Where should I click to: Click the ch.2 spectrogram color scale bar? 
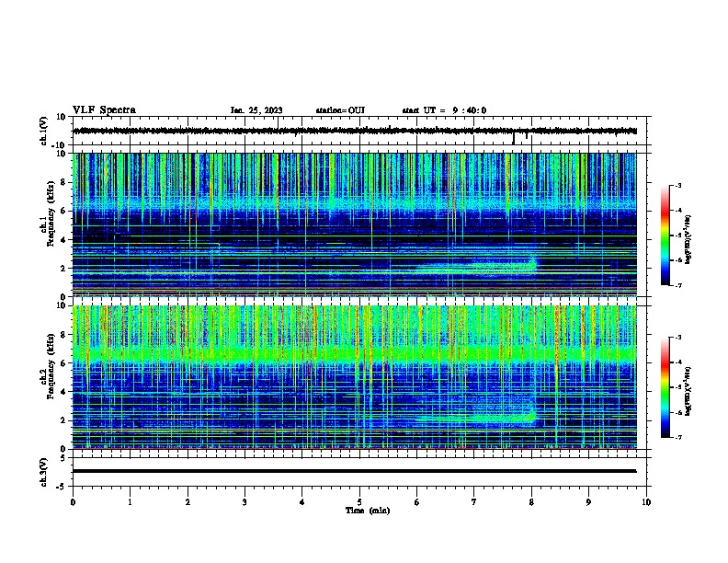[x=665, y=387]
